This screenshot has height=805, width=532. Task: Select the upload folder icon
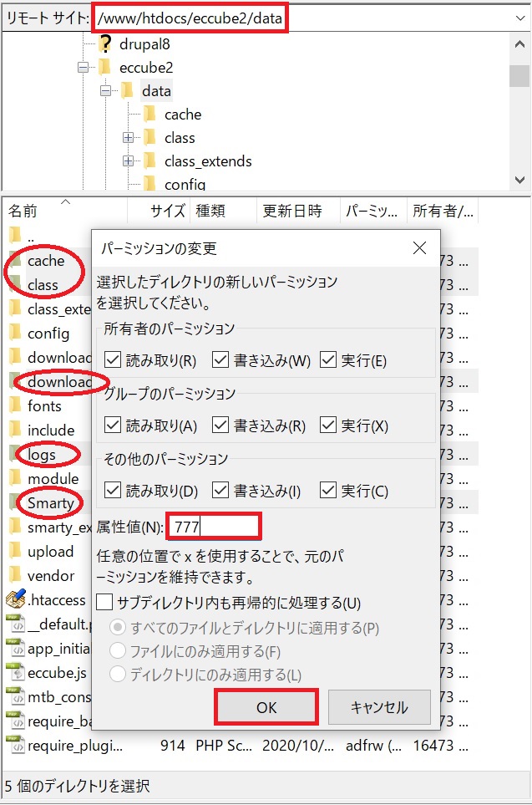(15, 551)
